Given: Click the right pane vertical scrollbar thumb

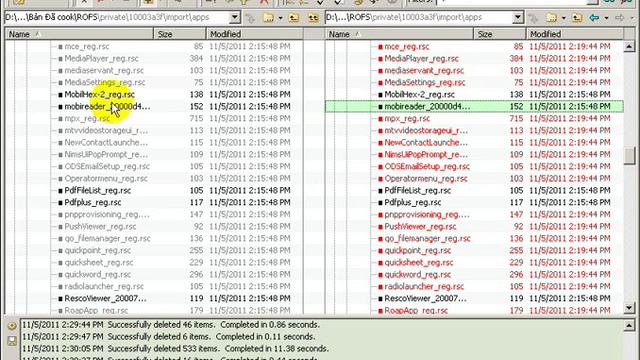Looking at the screenshot, I should point(630,156).
